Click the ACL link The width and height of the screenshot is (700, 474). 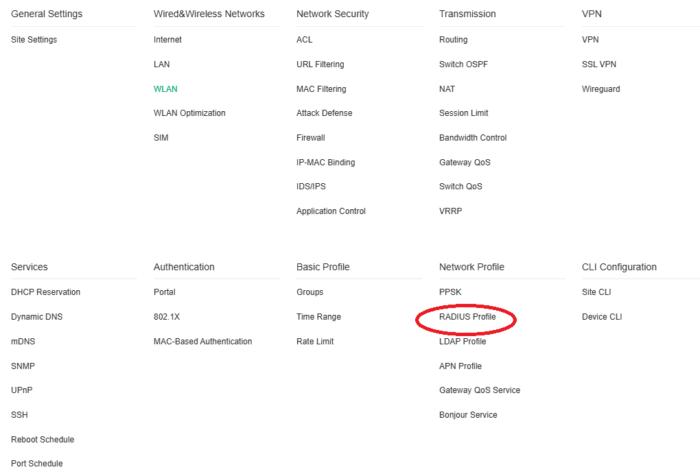304,40
